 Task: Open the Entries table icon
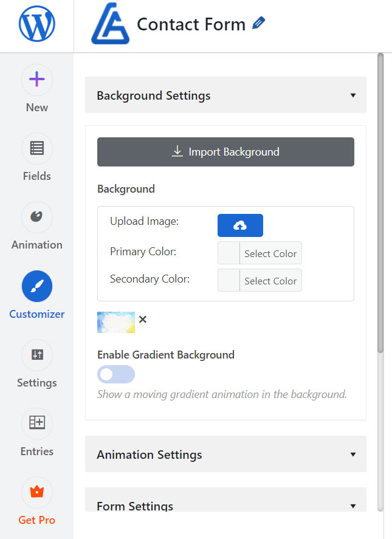pyautogui.click(x=36, y=424)
